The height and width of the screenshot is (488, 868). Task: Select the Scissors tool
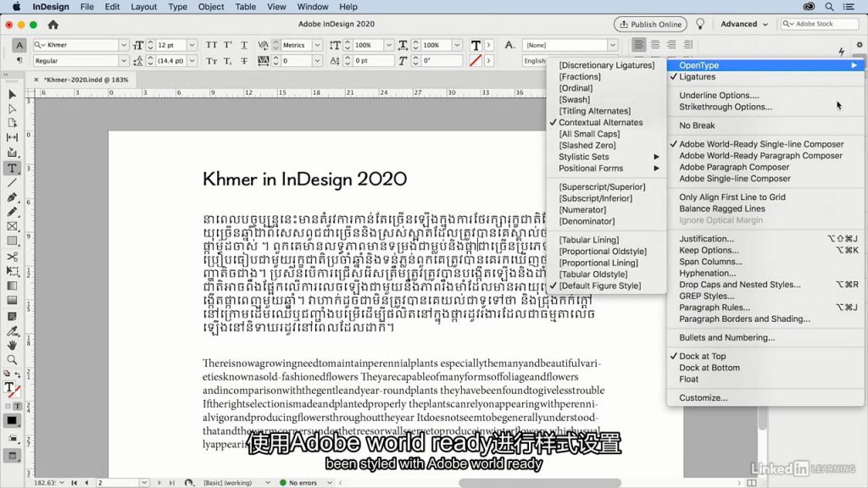(x=12, y=257)
